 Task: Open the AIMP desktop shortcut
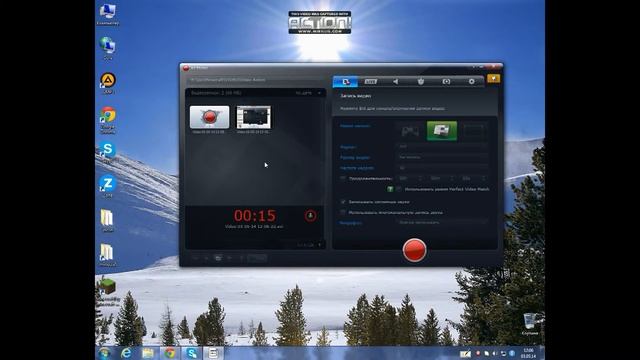pos(108,83)
